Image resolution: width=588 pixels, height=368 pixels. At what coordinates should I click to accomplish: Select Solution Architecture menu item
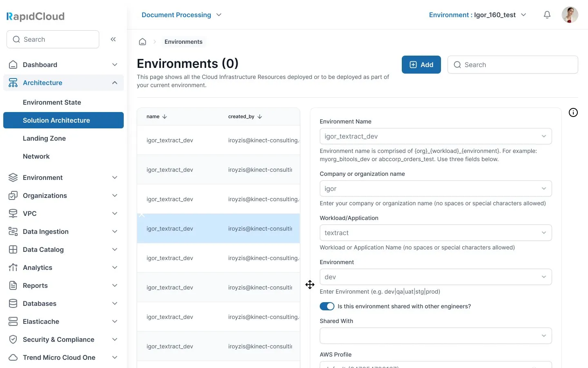tap(63, 120)
